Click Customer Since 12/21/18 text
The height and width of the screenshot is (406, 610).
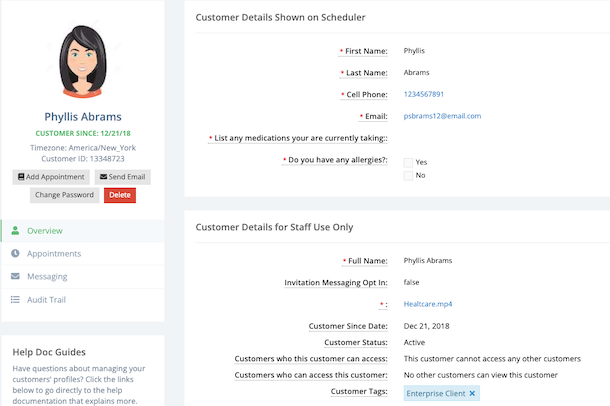(x=83, y=133)
